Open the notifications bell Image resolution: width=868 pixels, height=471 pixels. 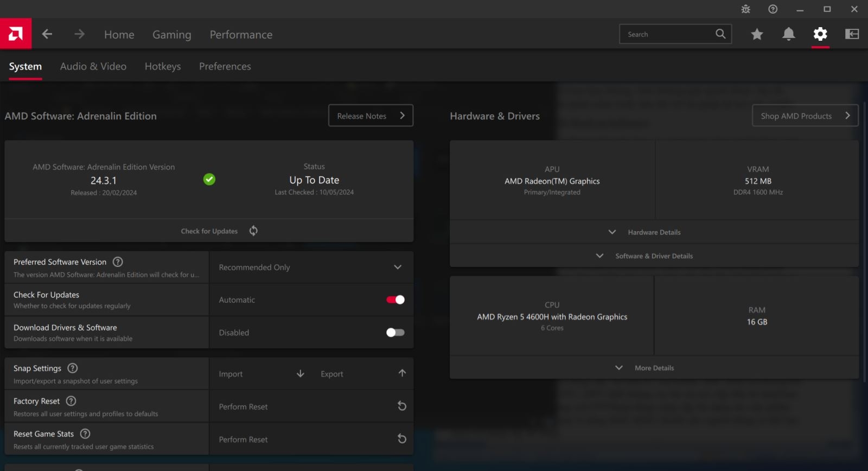(788, 34)
